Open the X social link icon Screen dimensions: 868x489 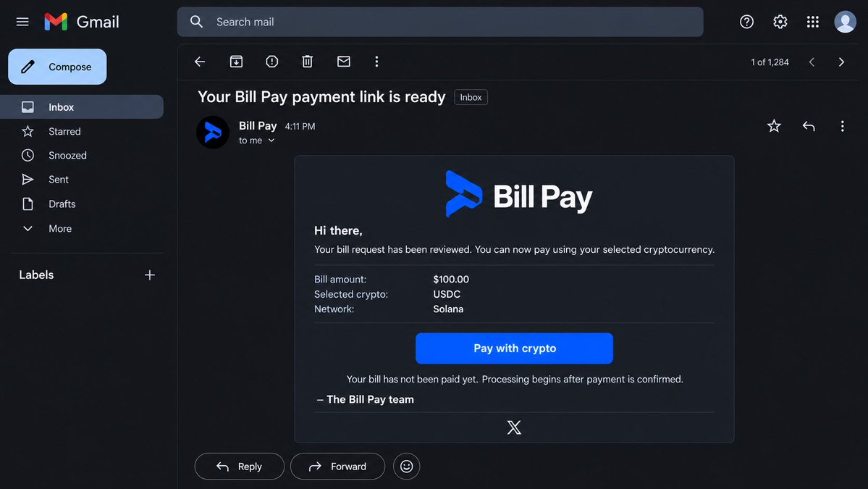[514, 427]
